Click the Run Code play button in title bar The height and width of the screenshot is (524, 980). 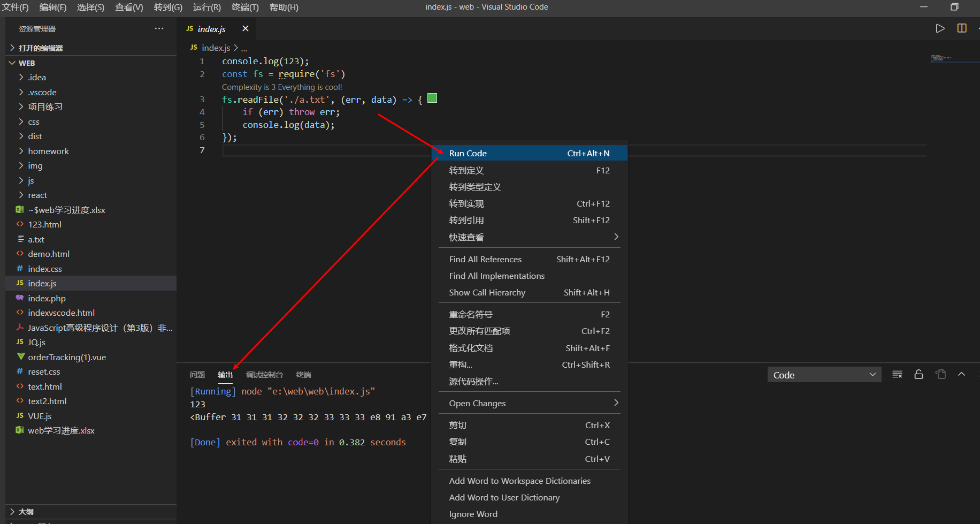point(940,28)
